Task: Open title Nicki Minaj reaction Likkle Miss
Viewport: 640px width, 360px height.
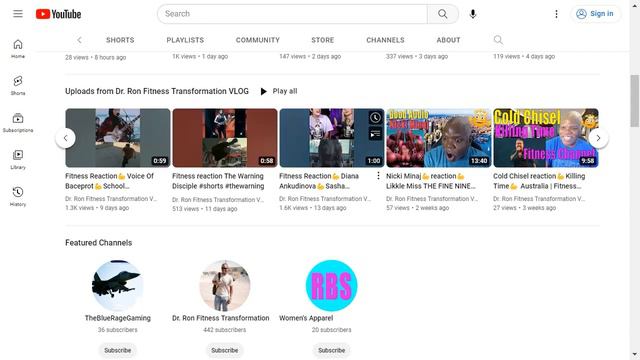Action: coord(431,181)
